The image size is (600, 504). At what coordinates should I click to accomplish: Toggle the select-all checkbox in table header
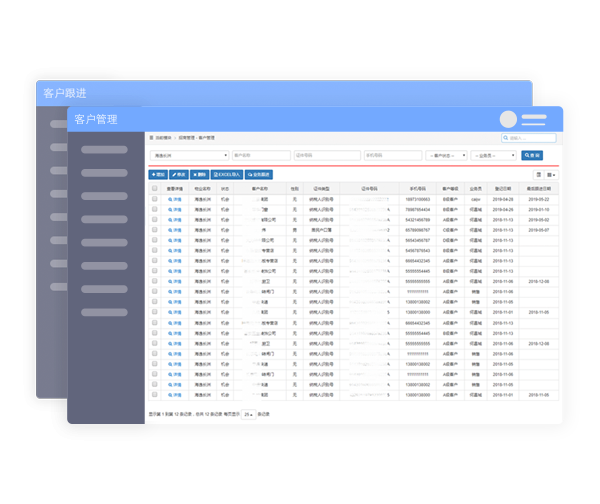(x=154, y=188)
